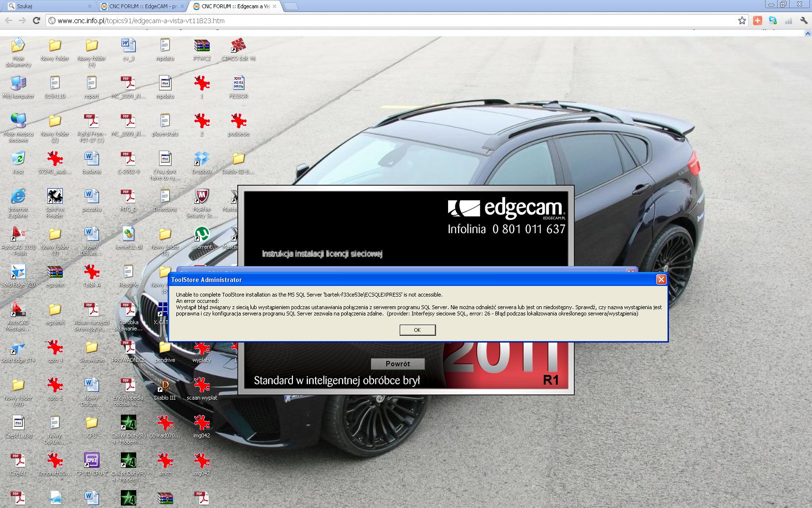The image size is (812, 508).
Task: Open the FESSOR file icon
Action: 238,88
